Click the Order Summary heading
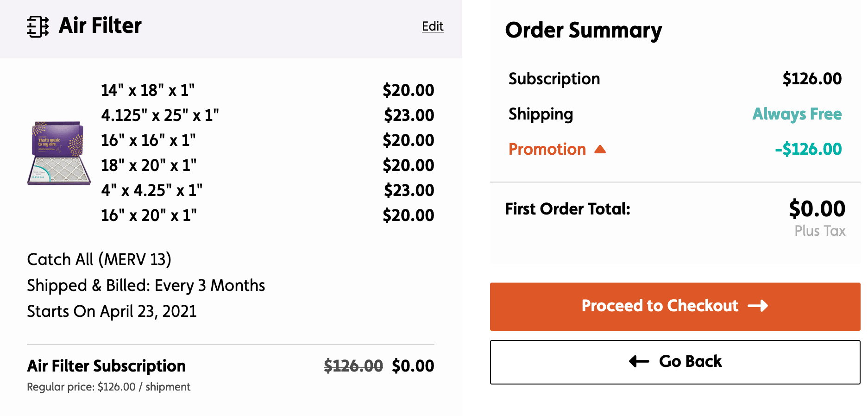Screen dimensions: 868x416 (583, 31)
